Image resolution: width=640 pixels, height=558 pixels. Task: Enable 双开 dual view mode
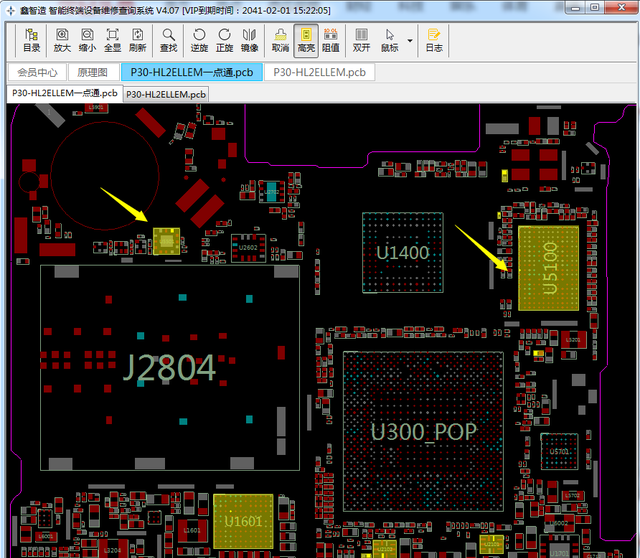[x=362, y=40]
